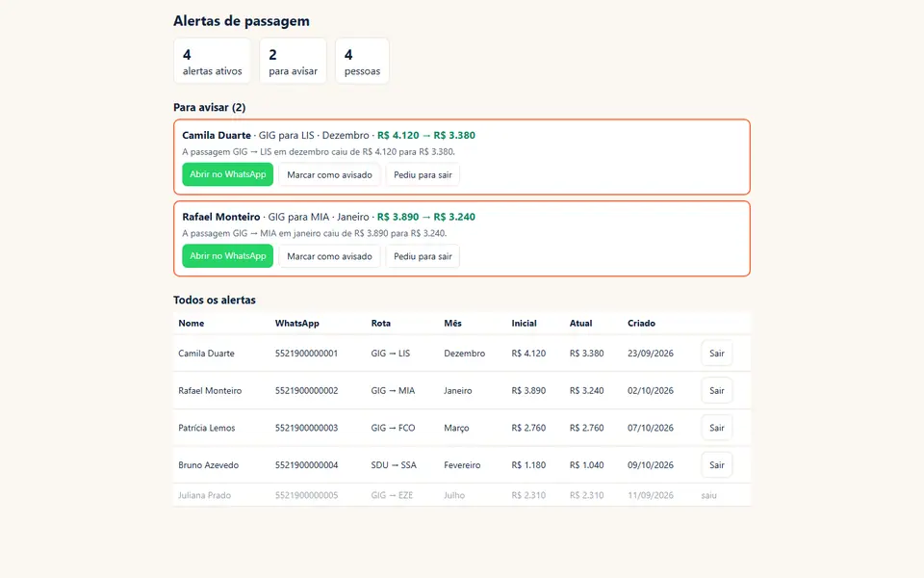Screen dimensions: 924x578
Task: Click phone number 5521900000002
Action: 306,390
